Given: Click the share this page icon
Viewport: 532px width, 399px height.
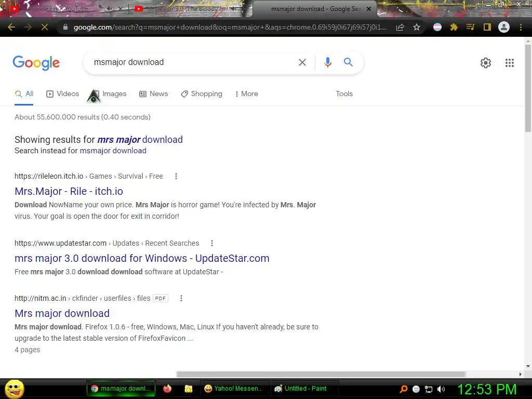Looking at the screenshot, I should 400,27.
